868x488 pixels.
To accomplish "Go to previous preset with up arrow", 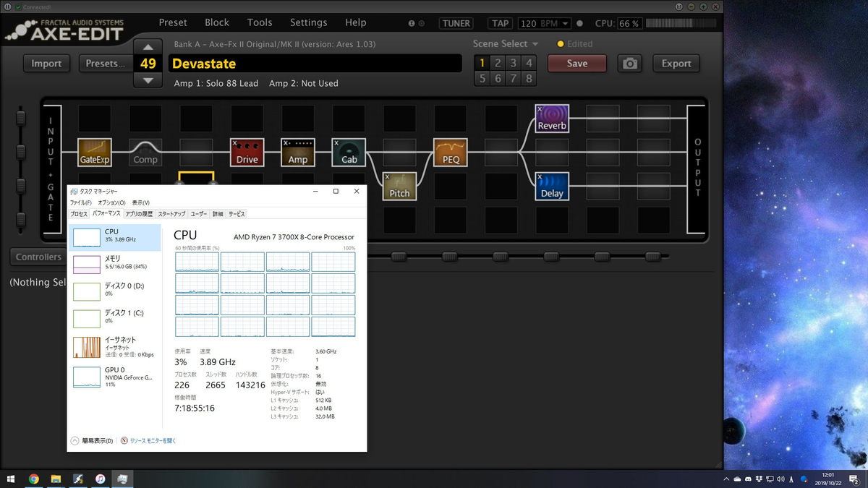I will (148, 47).
